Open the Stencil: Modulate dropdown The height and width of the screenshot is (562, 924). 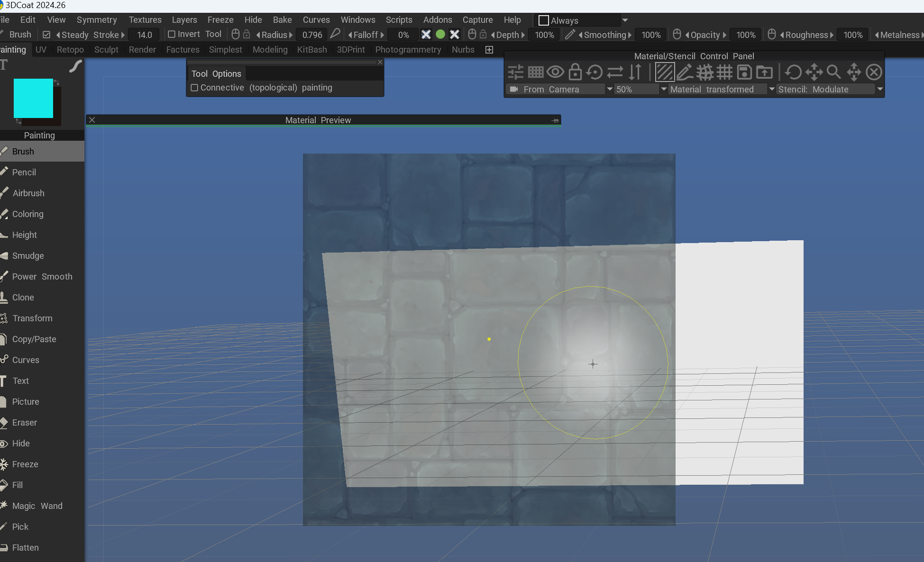click(827, 89)
